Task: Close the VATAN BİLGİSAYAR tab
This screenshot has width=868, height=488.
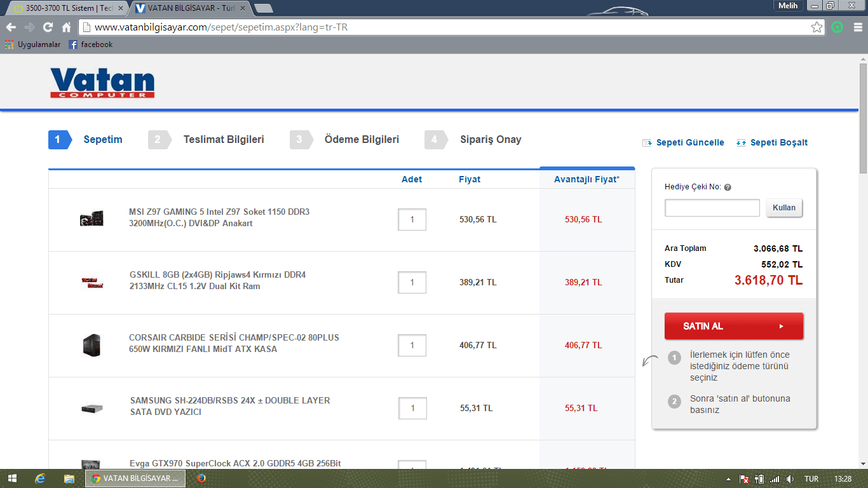Action: click(x=242, y=8)
